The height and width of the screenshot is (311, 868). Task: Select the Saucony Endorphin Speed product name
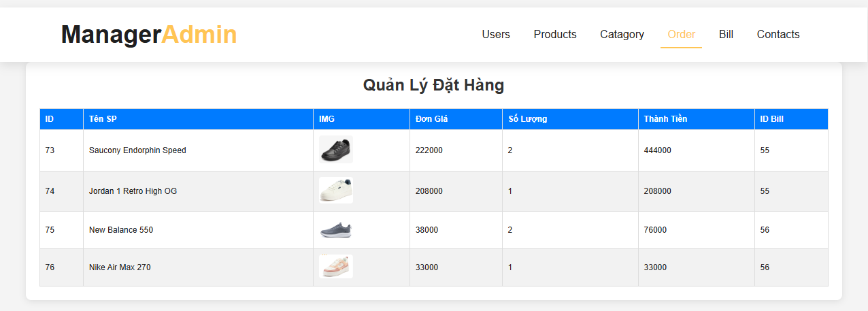click(x=137, y=150)
